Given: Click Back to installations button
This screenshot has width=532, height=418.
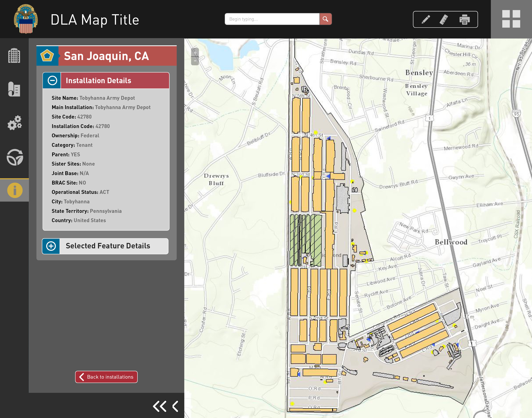Looking at the screenshot, I should [106, 377].
